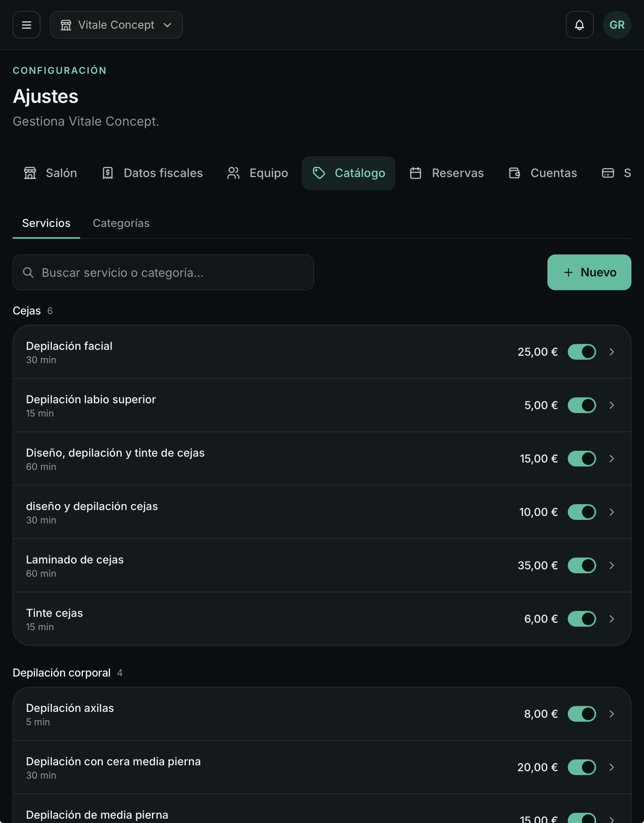
Task: Expand Depilación labio superior chevron
Action: (x=611, y=405)
